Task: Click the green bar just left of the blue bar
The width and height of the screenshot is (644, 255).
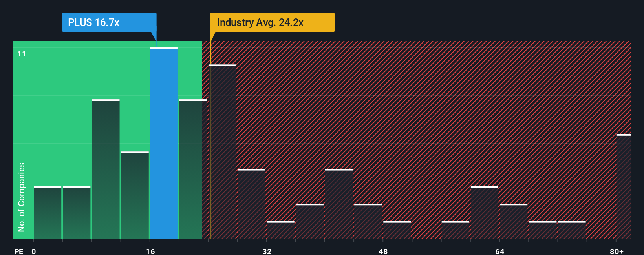Action: (x=135, y=195)
